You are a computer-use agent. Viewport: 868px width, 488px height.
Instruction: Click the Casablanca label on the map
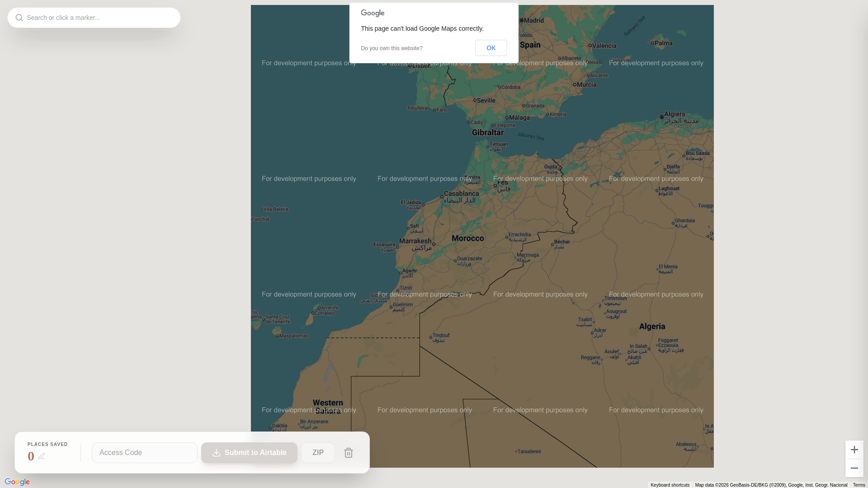461,193
